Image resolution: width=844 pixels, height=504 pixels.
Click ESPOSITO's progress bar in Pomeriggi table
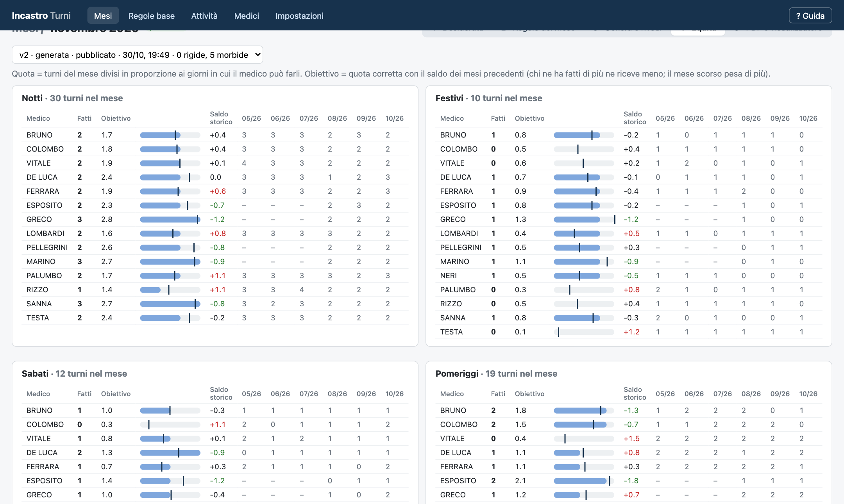coord(584,481)
